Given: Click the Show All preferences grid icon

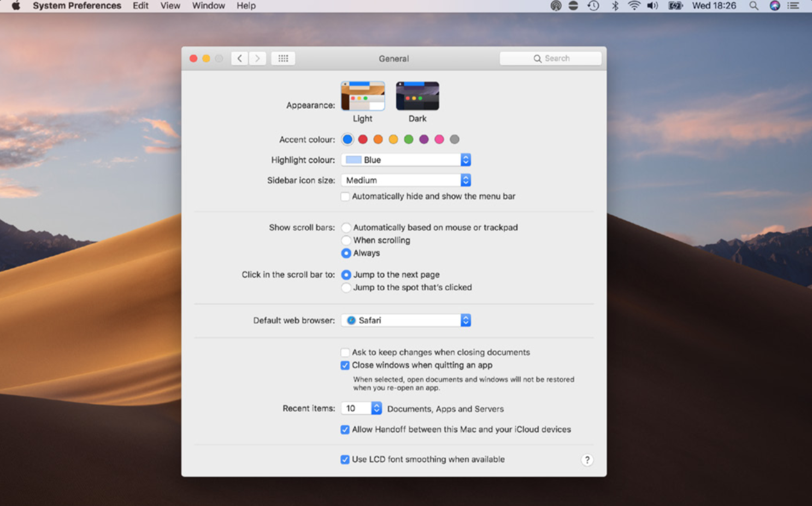Looking at the screenshot, I should 283,58.
